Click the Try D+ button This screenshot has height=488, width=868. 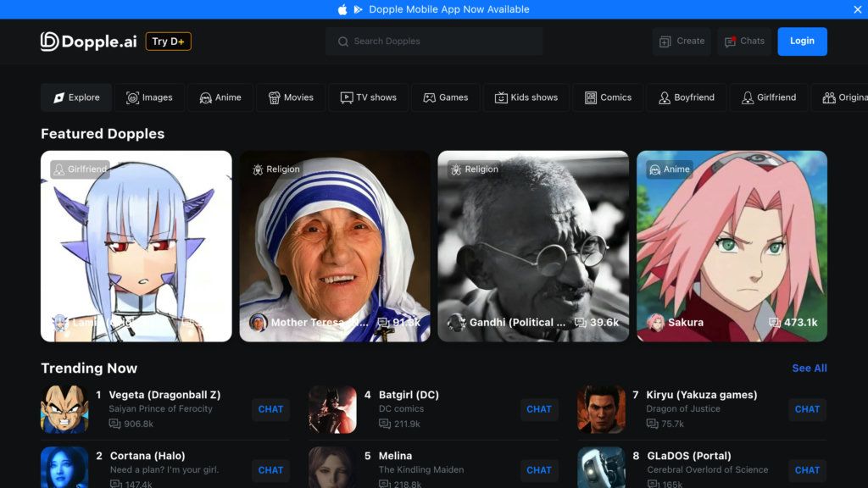tap(168, 41)
